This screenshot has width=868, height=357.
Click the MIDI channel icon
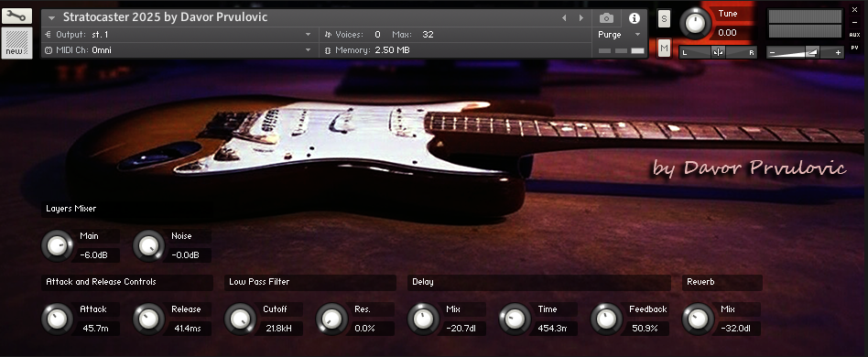point(49,50)
